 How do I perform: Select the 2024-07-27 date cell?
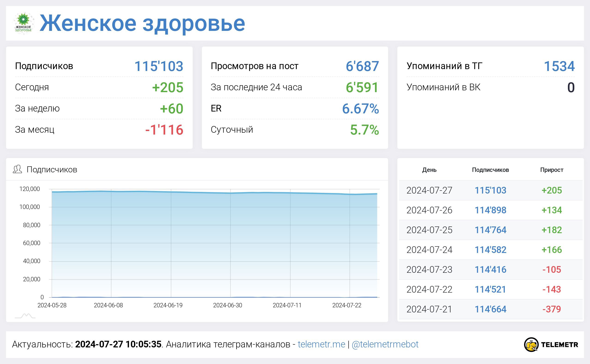click(429, 190)
